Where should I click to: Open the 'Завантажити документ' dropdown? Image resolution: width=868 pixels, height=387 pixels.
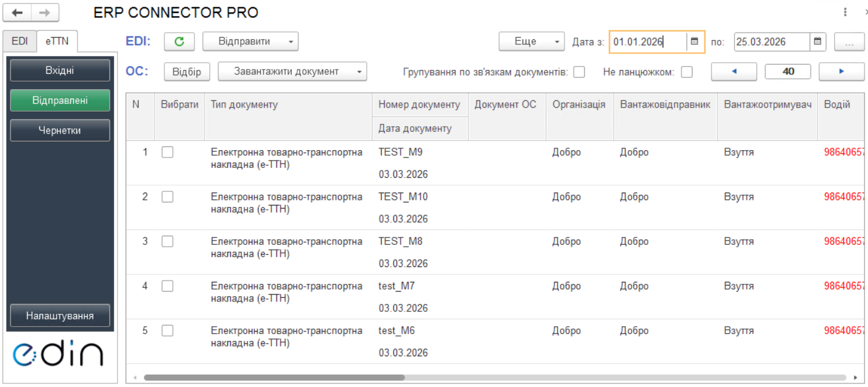[x=292, y=71]
